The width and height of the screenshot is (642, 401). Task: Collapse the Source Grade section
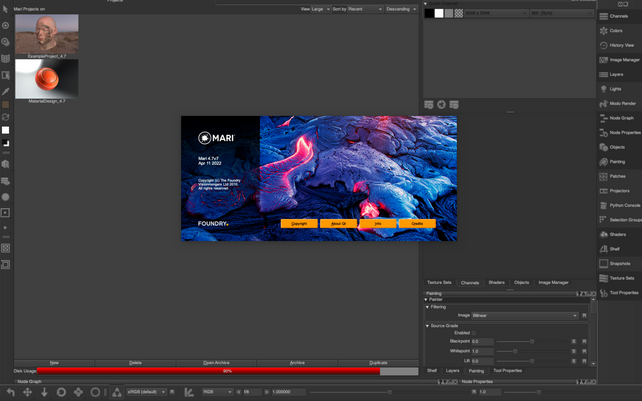[x=428, y=325]
